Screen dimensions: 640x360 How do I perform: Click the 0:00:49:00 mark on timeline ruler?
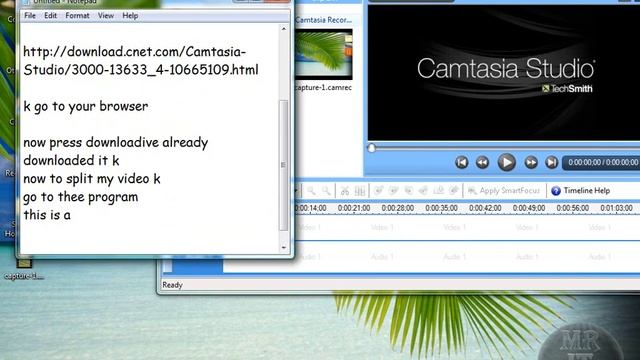pyautogui.click(x=529, y=208)
